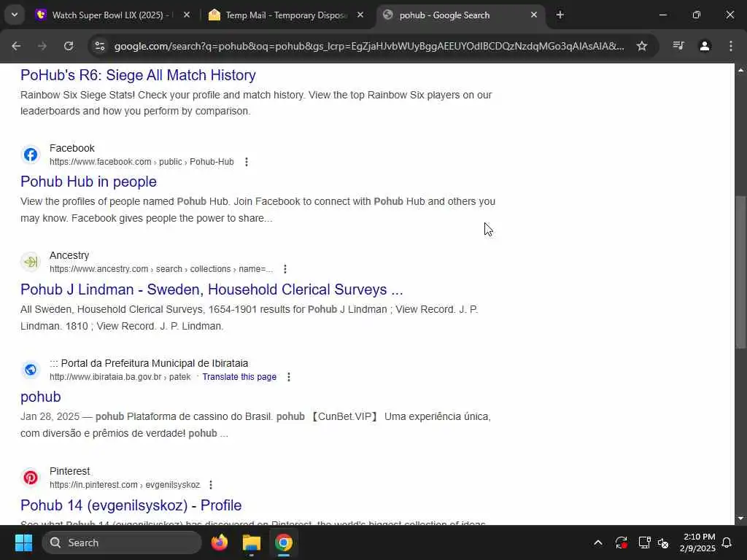Open File Explorer from the taskbar
The width and height of the screenshot is (747, 560).
point(252,542)
